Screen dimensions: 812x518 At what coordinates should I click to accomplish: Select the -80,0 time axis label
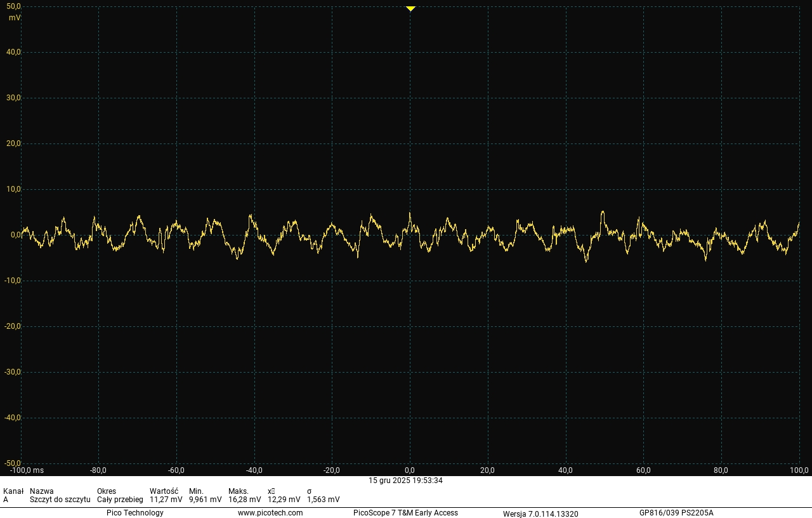pos(98,470)
